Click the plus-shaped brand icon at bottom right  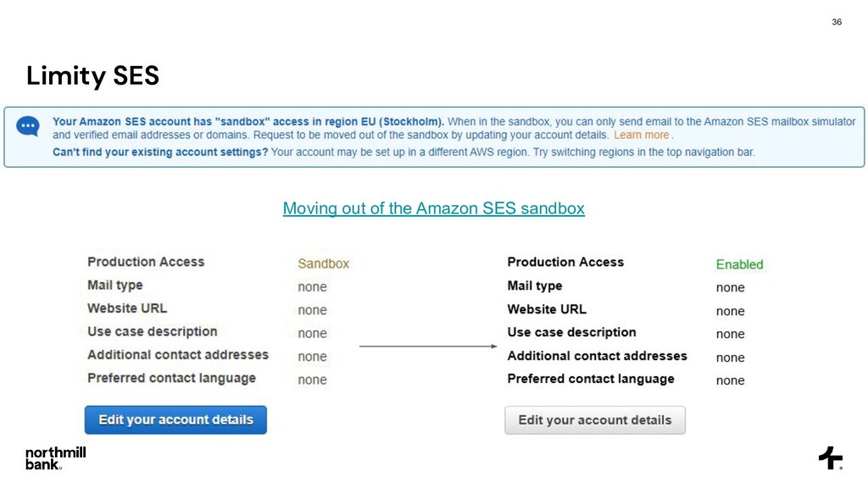click(x=831, y=458)
